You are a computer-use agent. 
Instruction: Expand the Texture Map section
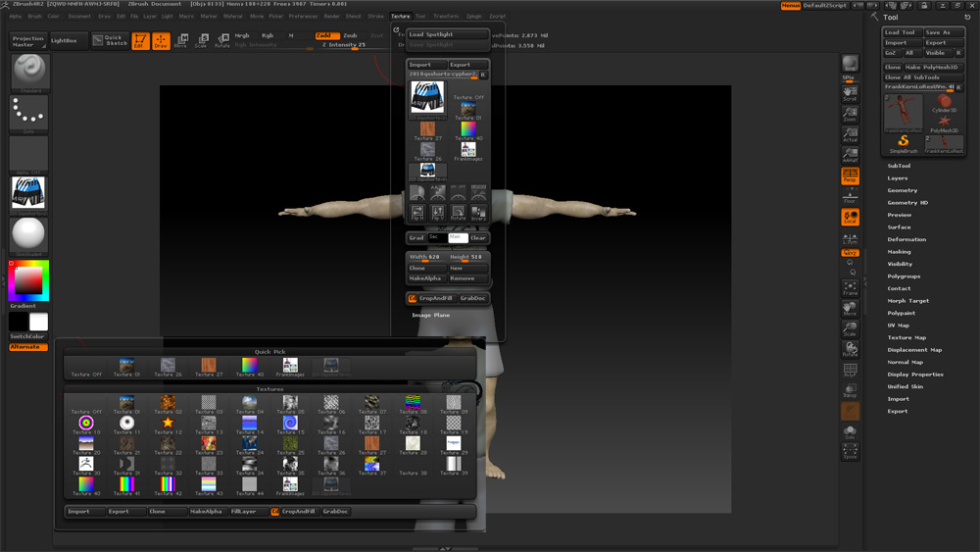coord(906,337)
